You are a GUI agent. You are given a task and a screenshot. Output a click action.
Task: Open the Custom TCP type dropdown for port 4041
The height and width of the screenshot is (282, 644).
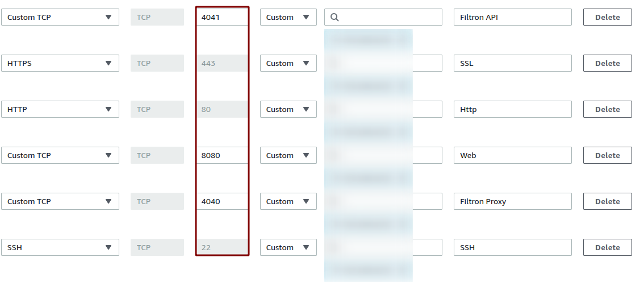click(x=60, y=17)
